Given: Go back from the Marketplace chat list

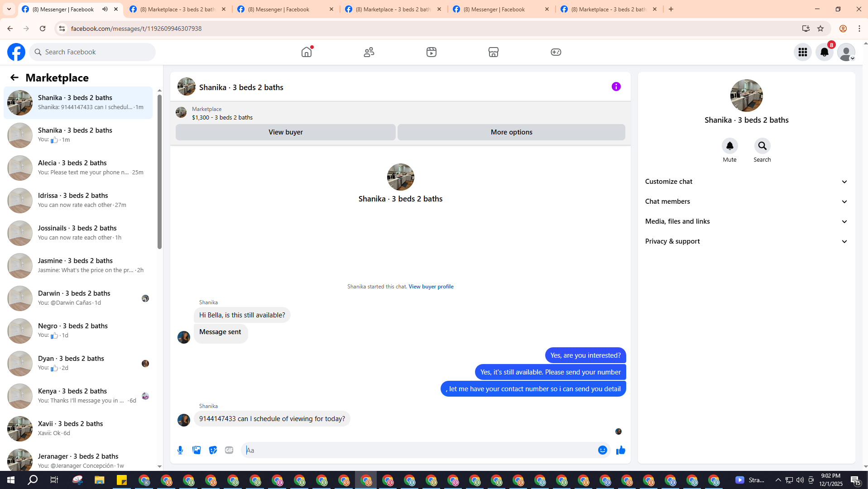Looking at the screenshot, I should pyautogui.click(x=14, y=78).
